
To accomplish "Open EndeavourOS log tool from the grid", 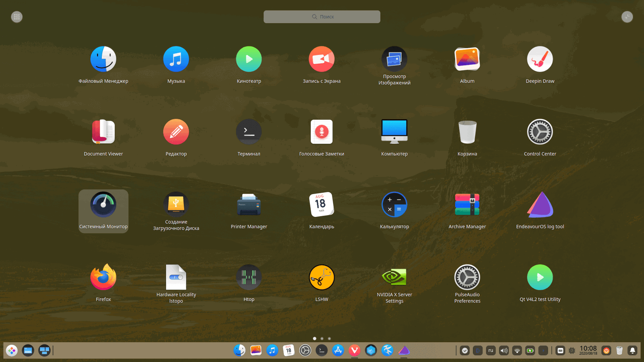I will 540,205.
